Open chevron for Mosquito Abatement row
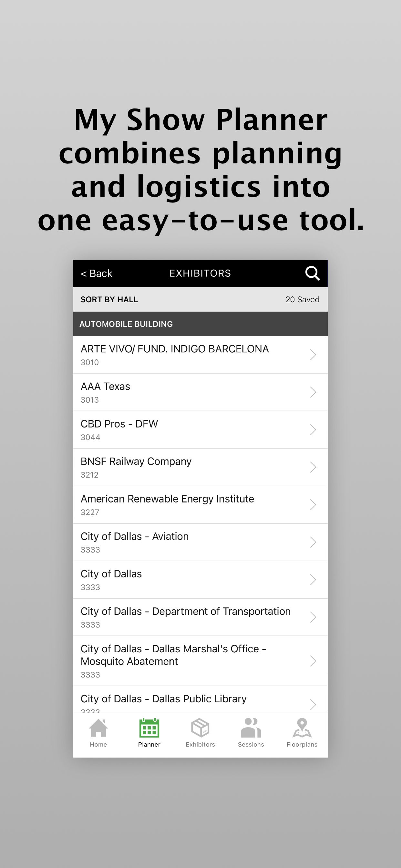 pos(313,661)
